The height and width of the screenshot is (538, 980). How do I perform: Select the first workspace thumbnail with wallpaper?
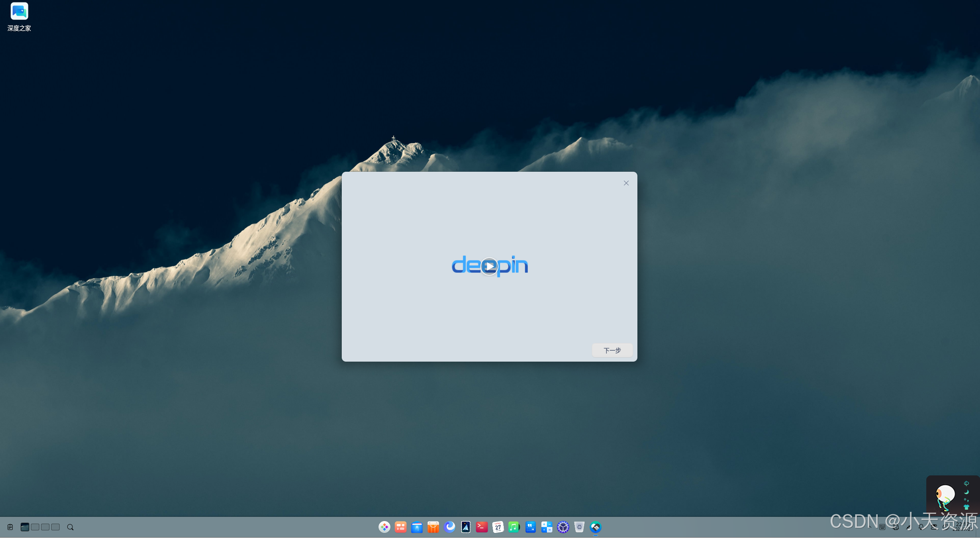[x=25, y=527]
